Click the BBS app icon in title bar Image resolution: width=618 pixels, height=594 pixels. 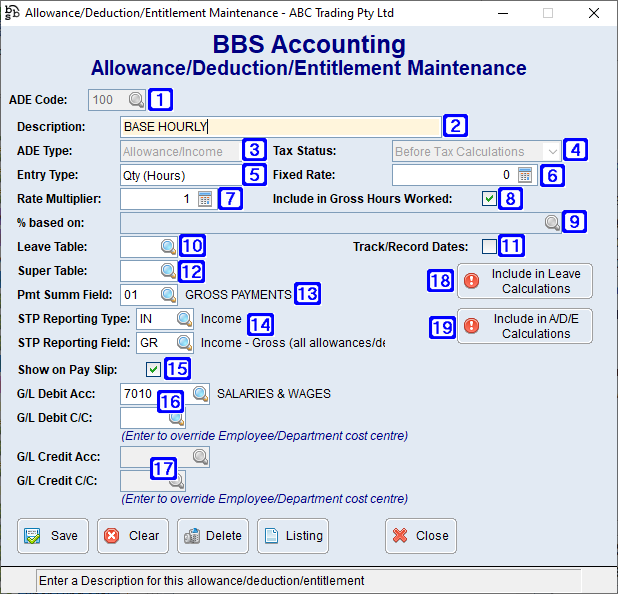[12, 13]
